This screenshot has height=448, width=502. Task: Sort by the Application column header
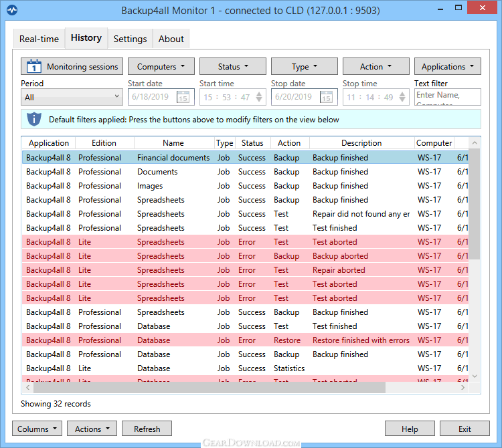pyautogui.click(x=49, y=143)
